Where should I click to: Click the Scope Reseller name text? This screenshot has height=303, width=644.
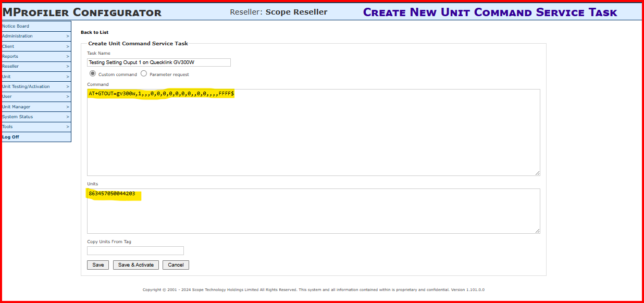pos(296,12)
